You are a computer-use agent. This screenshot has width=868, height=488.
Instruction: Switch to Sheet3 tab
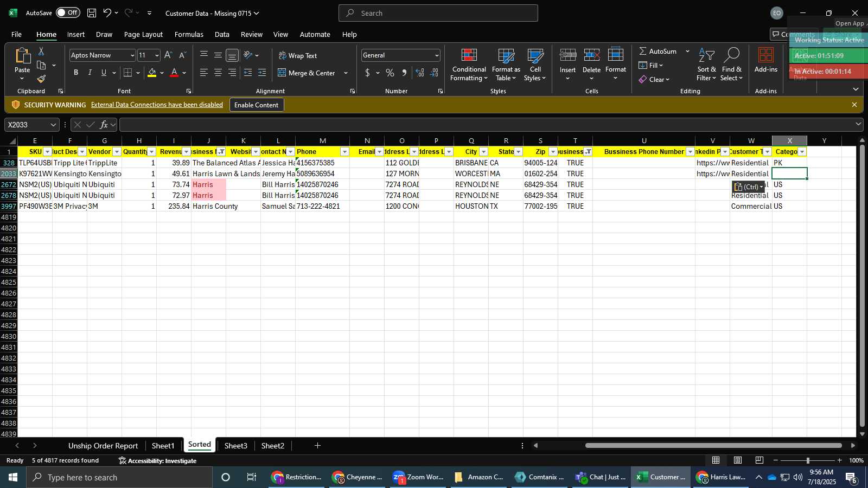tap(235, 446)
